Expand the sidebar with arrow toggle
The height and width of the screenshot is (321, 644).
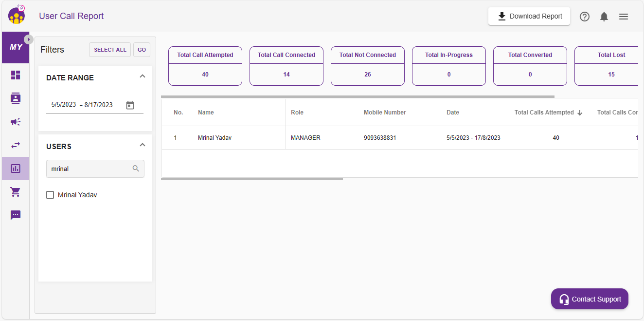point(29,39)
